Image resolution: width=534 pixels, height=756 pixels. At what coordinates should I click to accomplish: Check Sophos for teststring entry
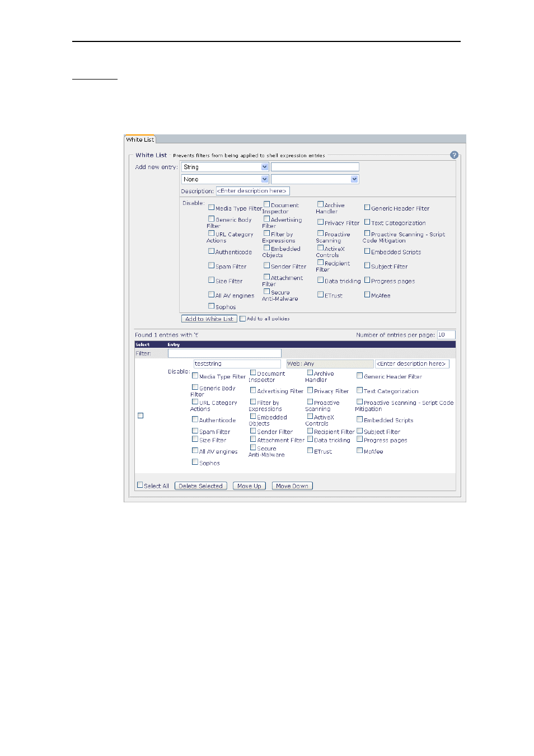(x=195, y=462)
